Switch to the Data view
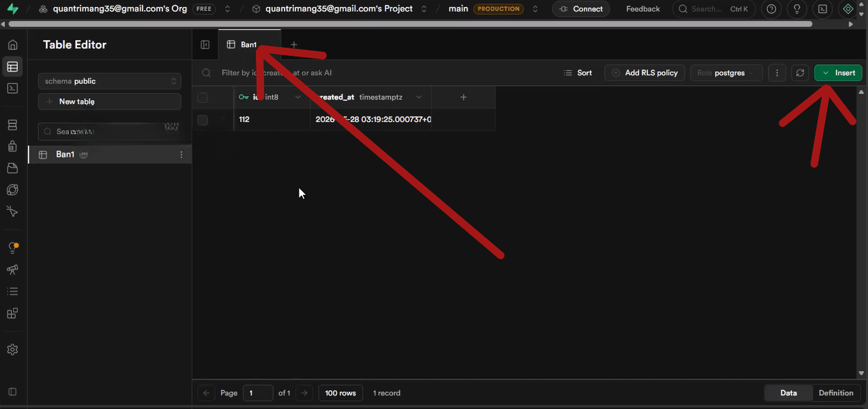The image size is (868, 409). click(788, 393)
